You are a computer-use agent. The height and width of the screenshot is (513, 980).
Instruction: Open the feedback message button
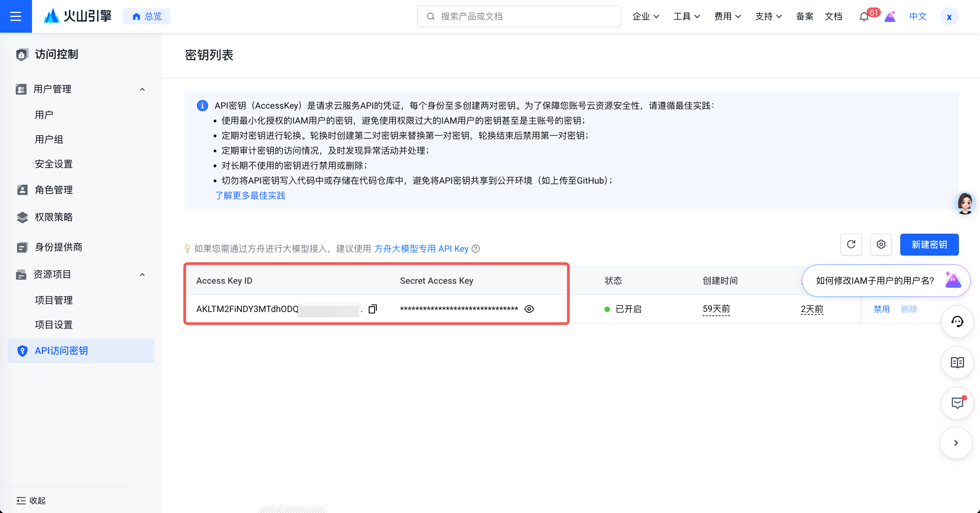(957, 403)
